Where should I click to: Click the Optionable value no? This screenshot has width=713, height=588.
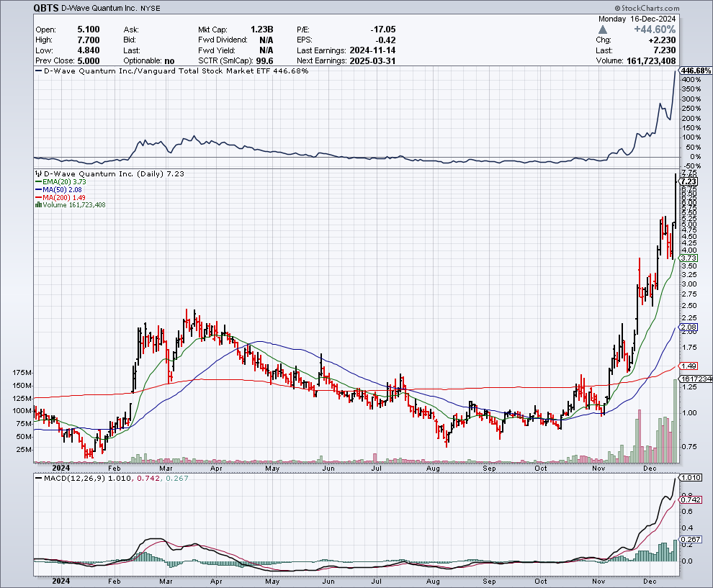169,61
